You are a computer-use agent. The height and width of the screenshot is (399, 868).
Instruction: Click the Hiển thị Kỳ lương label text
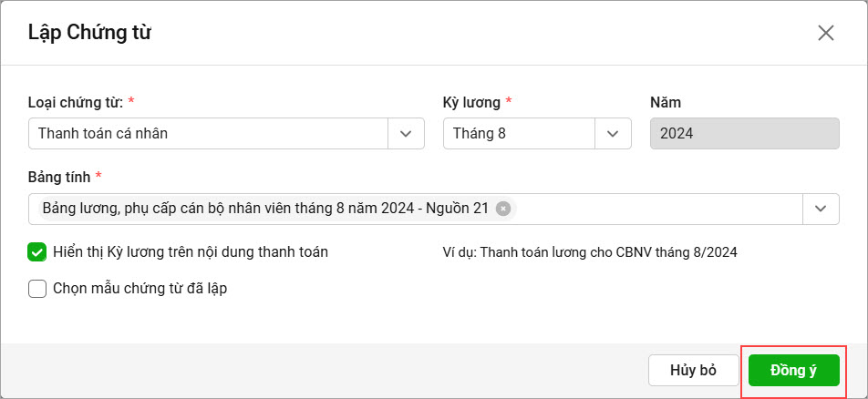coord(191,252)
